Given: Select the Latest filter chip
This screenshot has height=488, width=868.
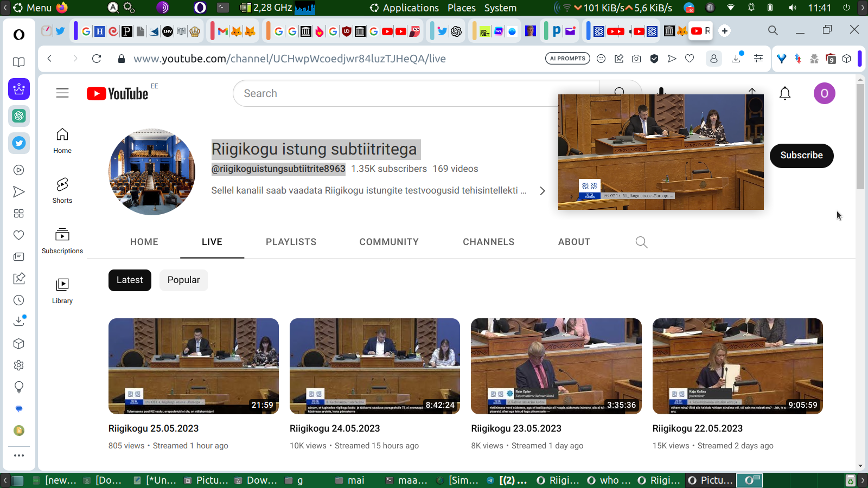Looking at the screenshot, I should click(x=130, y=280).
